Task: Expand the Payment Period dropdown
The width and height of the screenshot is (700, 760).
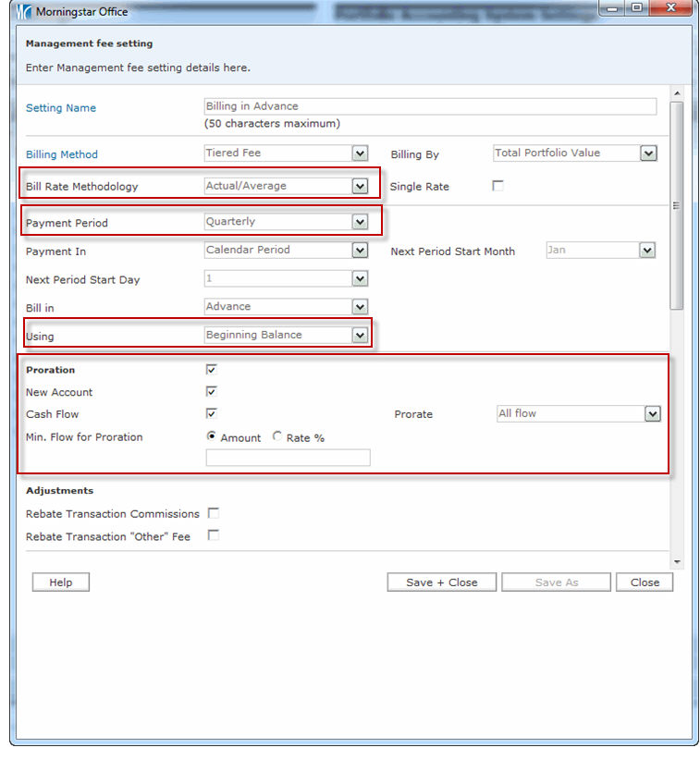Action: pyautogui.click(x=360, y=222)
